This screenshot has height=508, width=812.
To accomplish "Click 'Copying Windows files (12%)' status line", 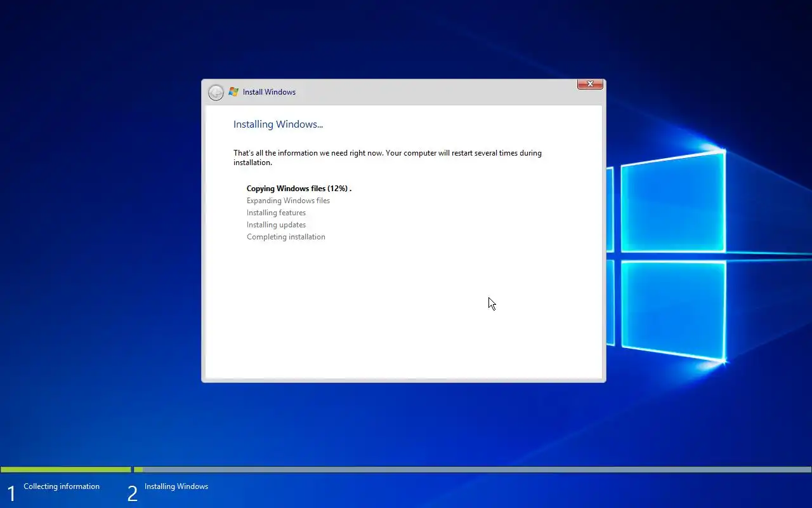I will [299, 189].
